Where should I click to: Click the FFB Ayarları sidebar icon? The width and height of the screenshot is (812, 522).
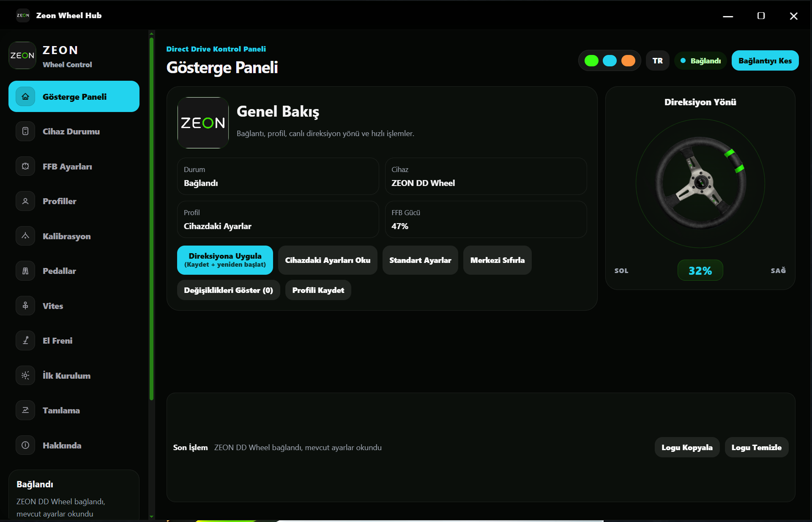point(25,167)
